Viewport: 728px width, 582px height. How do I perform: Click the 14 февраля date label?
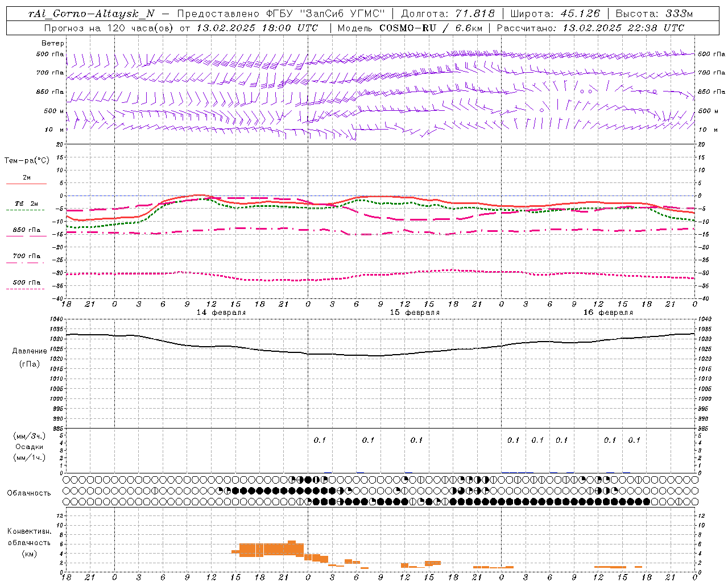(221, 313)
